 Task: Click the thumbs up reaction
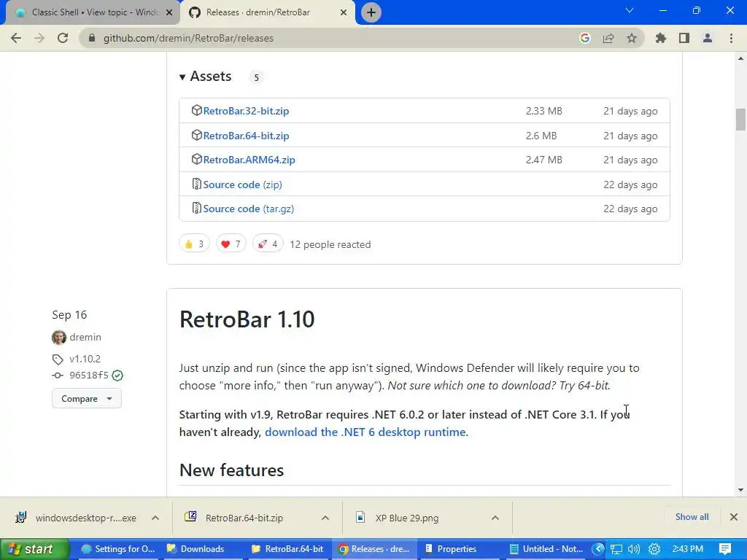pos(194,244)
